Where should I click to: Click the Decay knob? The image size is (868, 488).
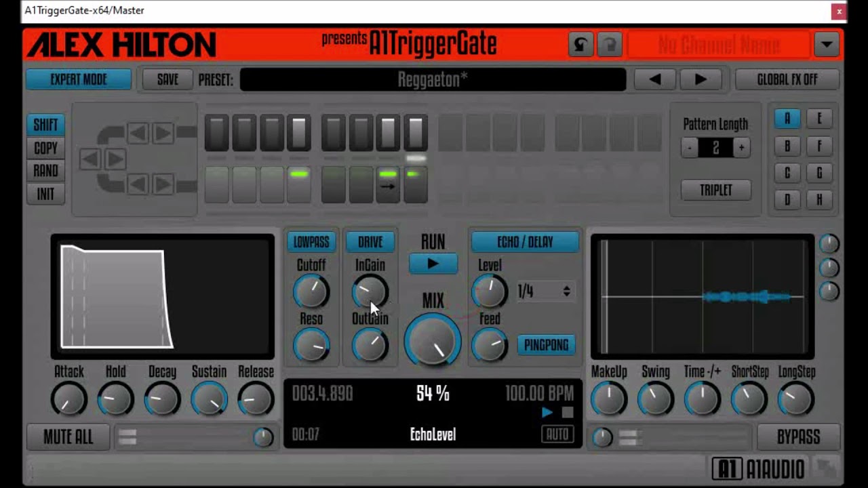click(x=162, y=400)
